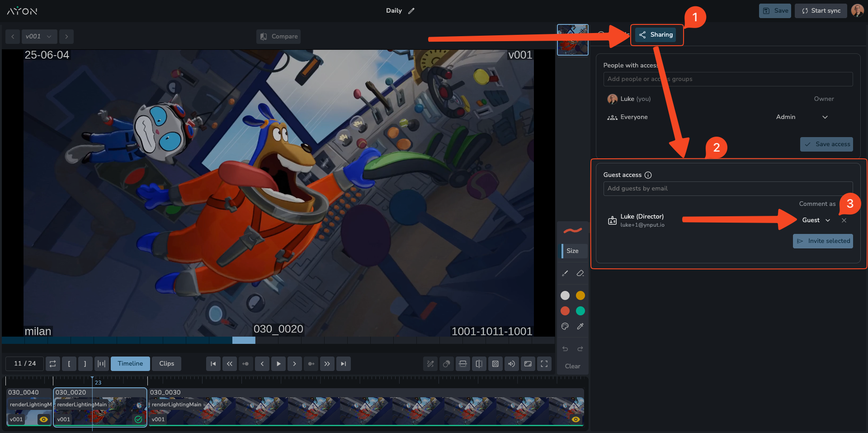Toggle annotations visibility
The image size is (868, 433).
point(430,364)
